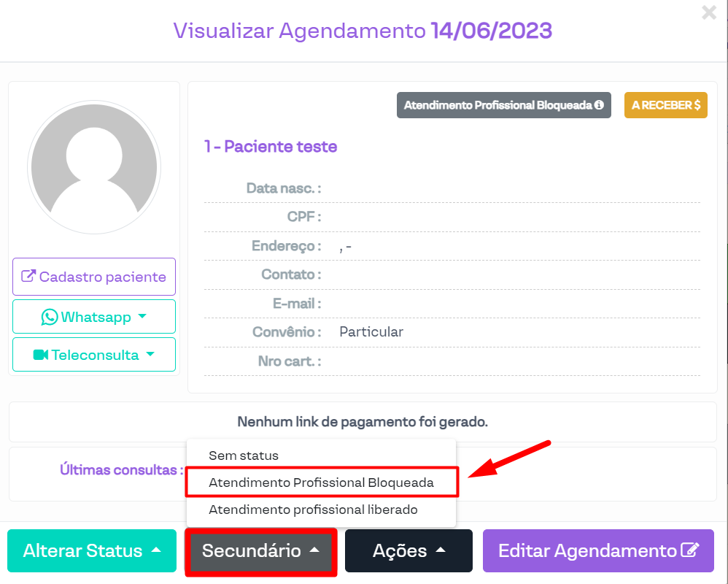Click the 14/06/2023 date in the title

tap(491, 31)
